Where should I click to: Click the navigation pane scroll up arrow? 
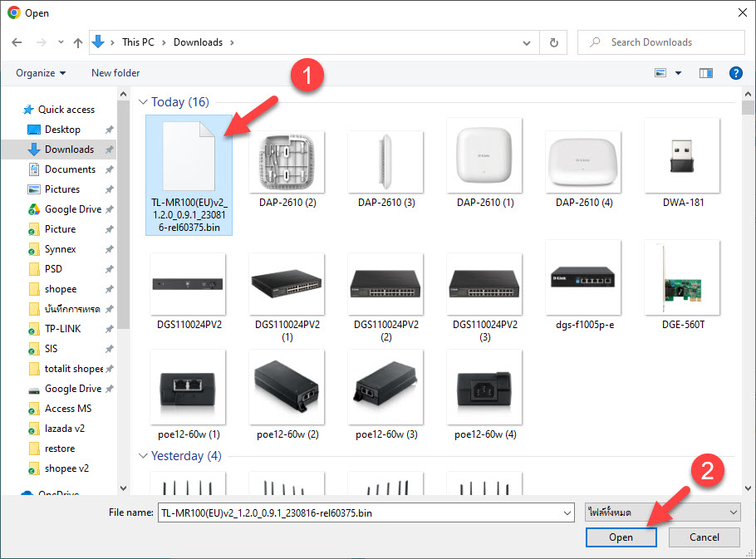pos(124,95)
